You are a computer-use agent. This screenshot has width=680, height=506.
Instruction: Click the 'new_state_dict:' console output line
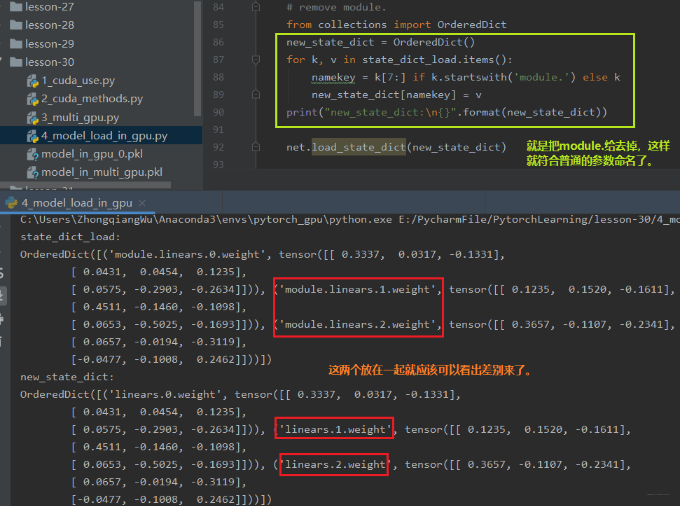click(67, 377)
